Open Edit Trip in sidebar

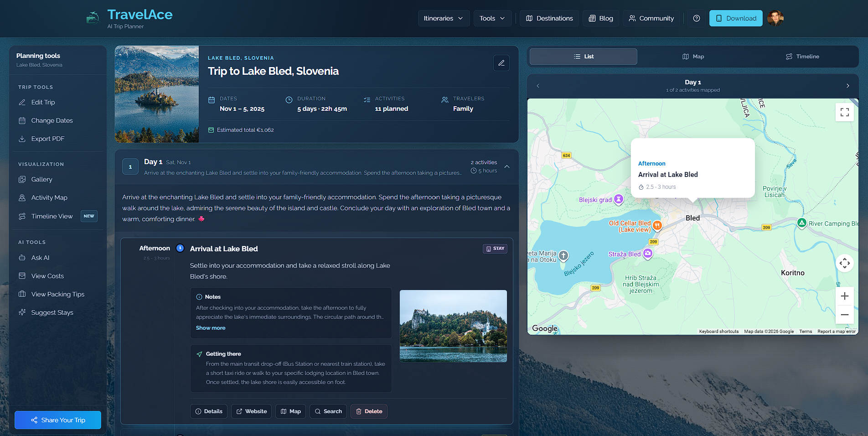(x=58, y=102)
